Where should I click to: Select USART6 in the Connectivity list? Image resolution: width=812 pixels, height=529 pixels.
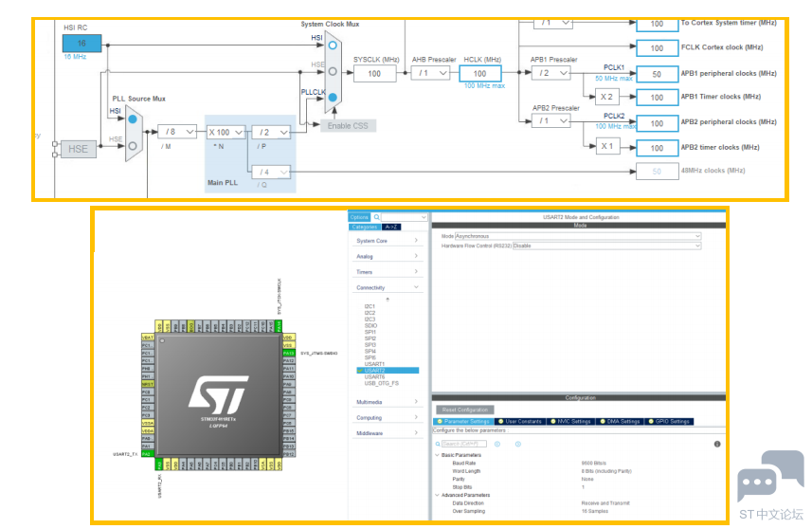374,377
